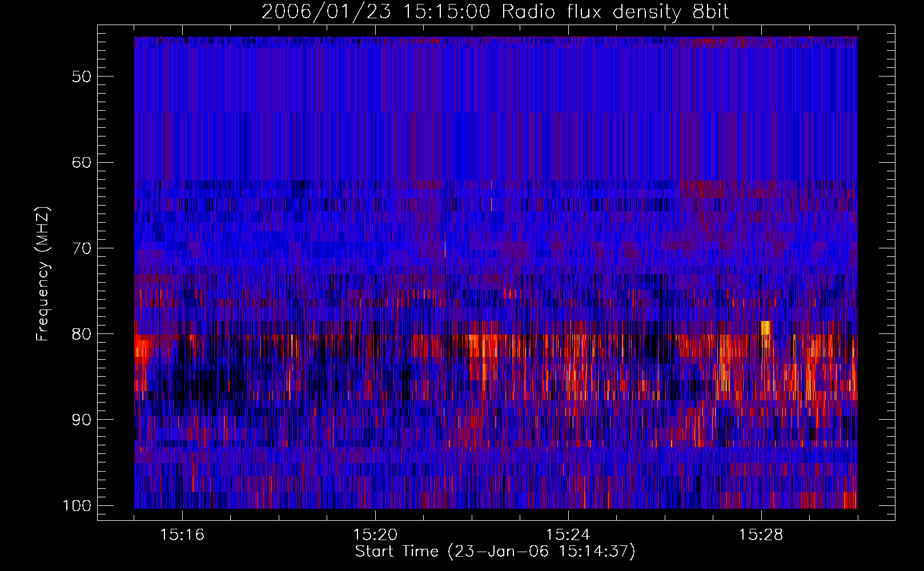The image size is (924, 571).
Task: Click the 90 MHz frequency tick label
Action: click(82, 420)
